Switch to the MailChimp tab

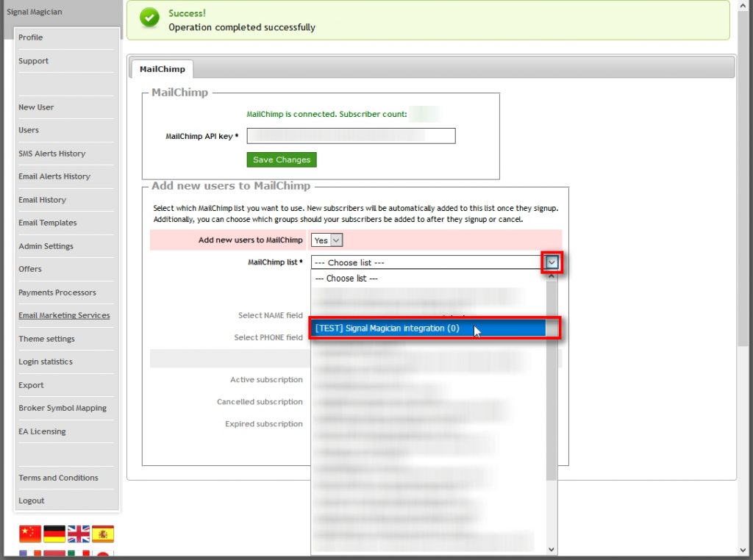(162, 69)
